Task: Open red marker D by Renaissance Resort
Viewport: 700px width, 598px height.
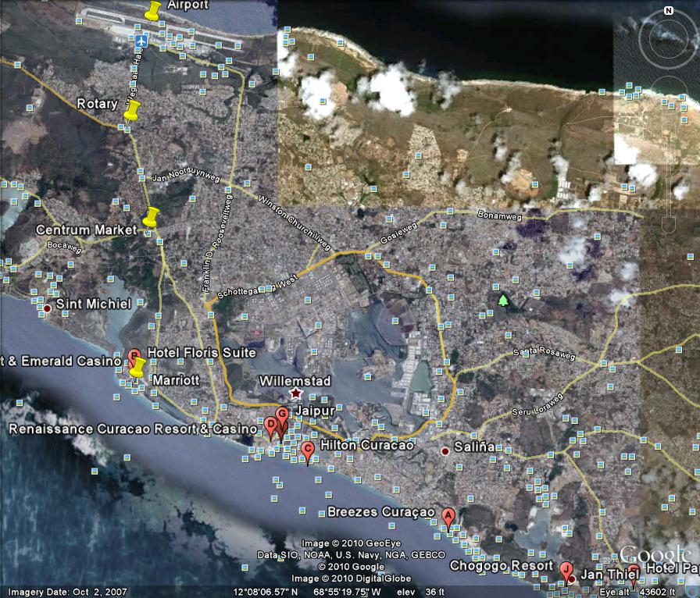Action: tap(270, 427)
